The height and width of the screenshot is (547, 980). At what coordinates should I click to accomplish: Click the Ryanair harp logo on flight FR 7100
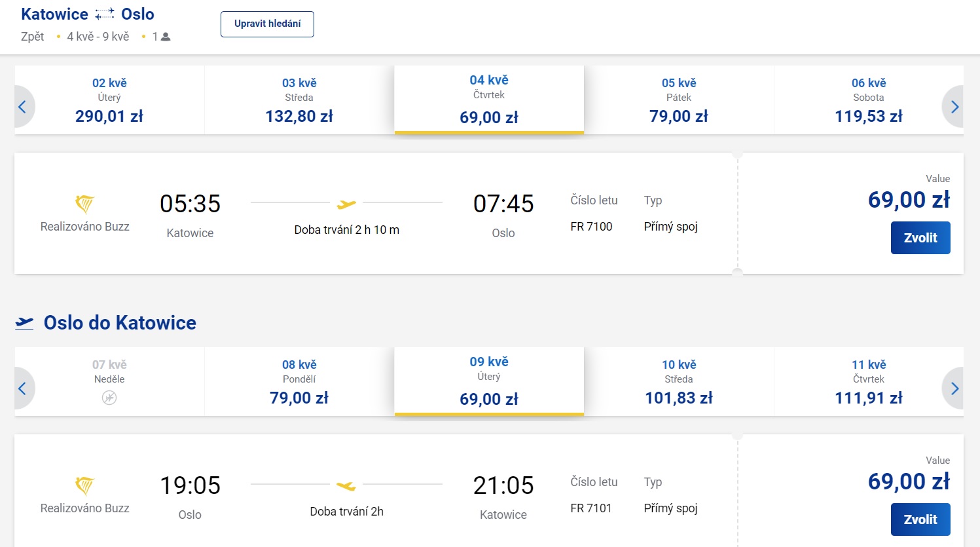pyautogui.click(x=84, y=204)
